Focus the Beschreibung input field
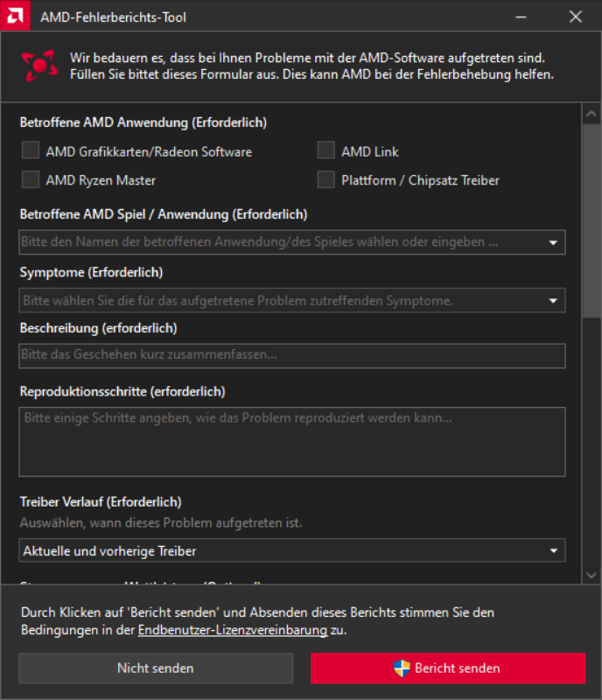602x700 pixels. click(292, 356)
